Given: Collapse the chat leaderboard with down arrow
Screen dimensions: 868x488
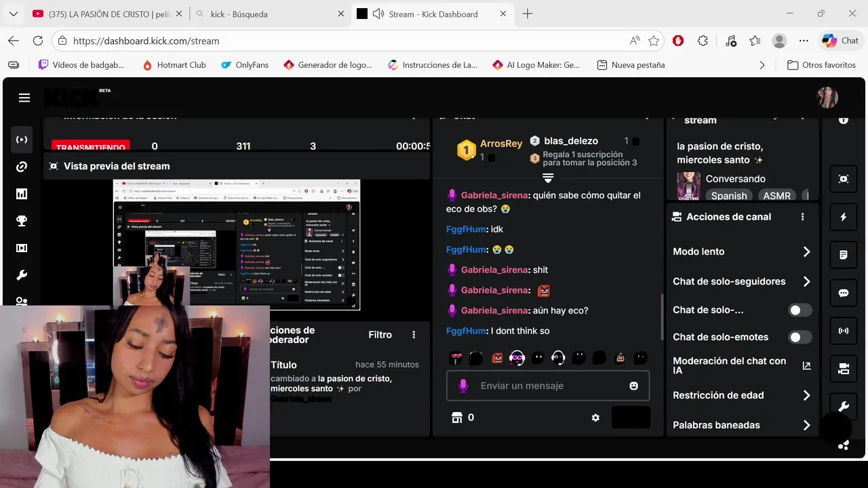Looking at the screenshot, I should (x=548, y=178).
